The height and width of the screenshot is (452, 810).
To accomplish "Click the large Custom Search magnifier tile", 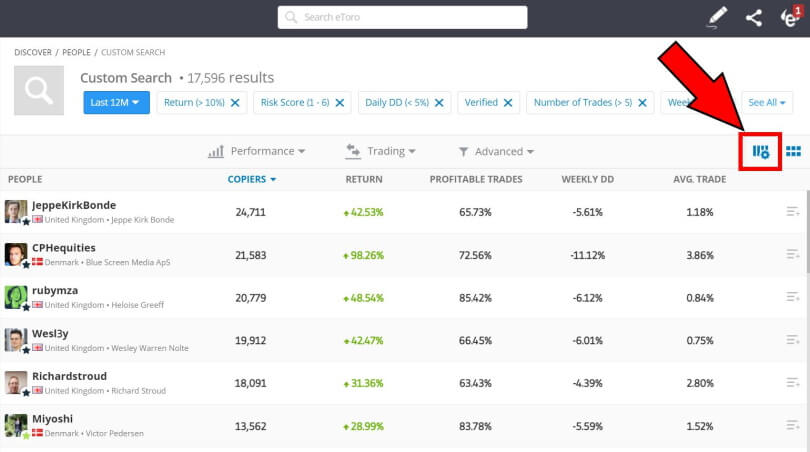I will (39, 90).
